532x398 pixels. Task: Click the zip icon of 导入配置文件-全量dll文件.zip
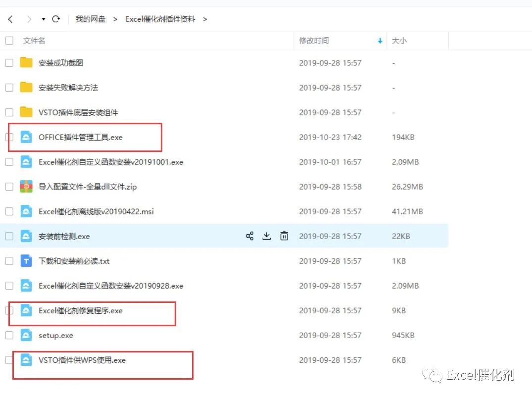(x=26, y=187)
